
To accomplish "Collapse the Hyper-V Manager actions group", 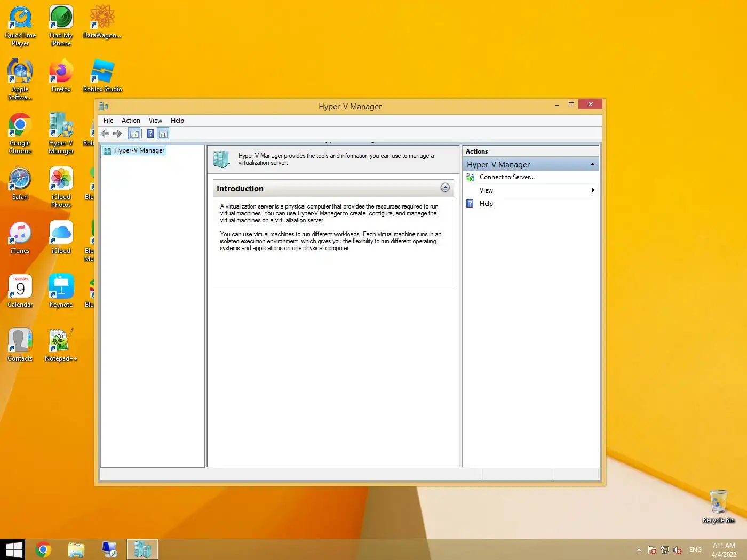I will (x=592, y=164).
